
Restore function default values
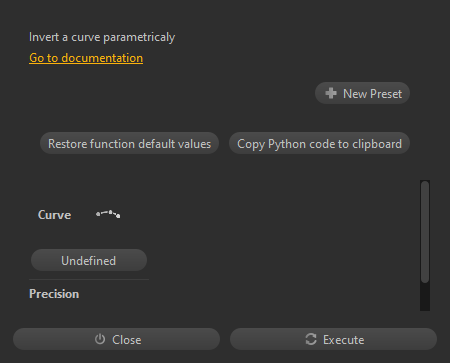(x=129, y=143)
